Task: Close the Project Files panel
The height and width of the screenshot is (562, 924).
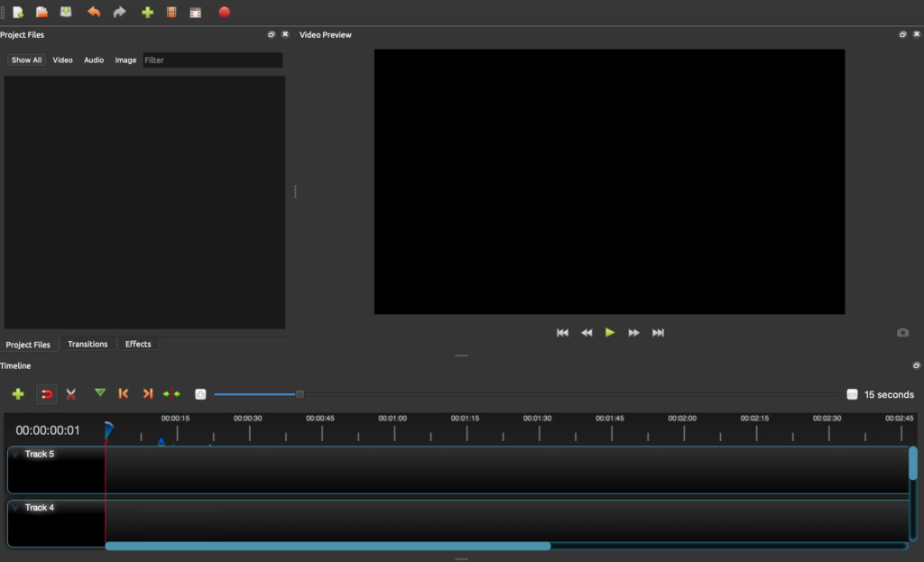Action: 285,34
